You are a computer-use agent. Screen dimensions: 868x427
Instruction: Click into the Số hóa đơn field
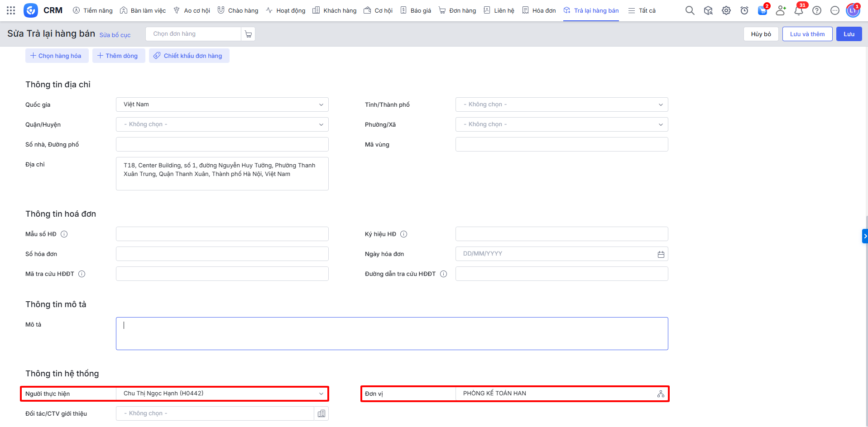(x=222, y=254)
